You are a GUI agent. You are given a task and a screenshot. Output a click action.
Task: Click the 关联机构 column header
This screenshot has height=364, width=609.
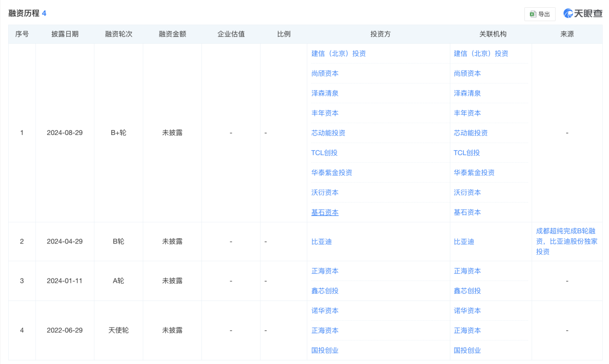(493, 34)
